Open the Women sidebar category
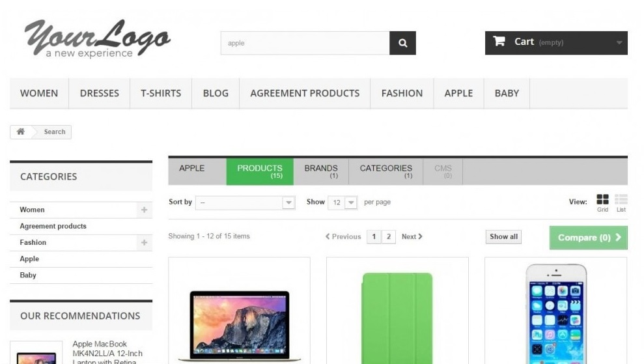644x364 pixels. coord(32,210)
